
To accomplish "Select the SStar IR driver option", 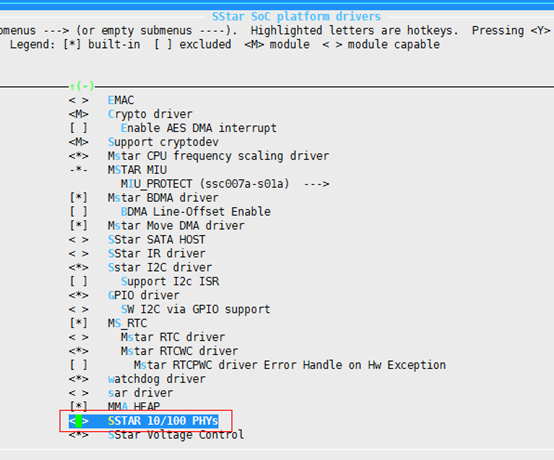I will pos(156,254).
